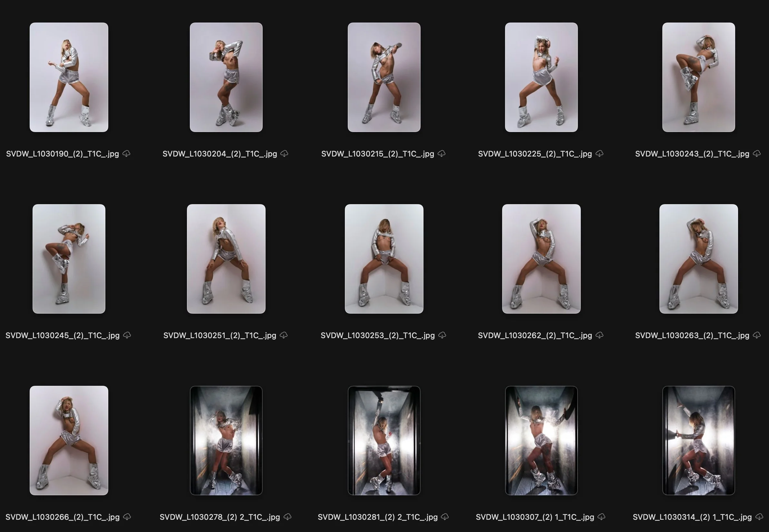Screen dimensions: 769x532
Task: Select the SVDW_L1030190 image thumbnail
Action: [69, 77]
